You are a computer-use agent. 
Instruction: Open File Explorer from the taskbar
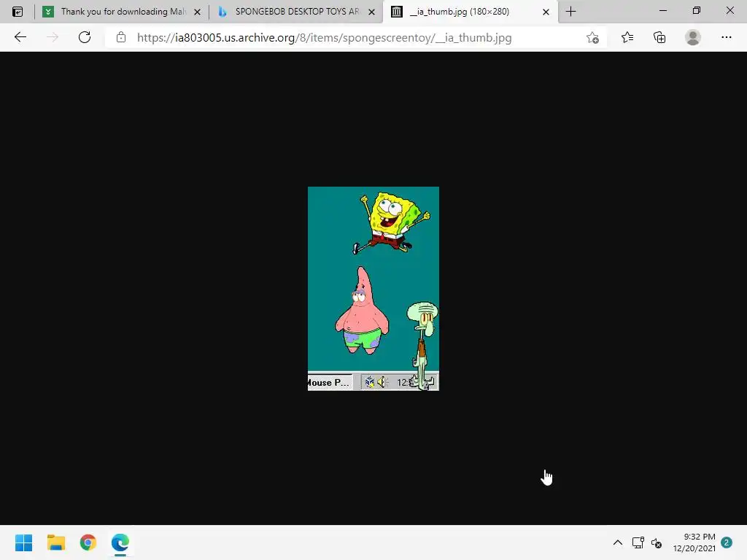tap(56, 542)
